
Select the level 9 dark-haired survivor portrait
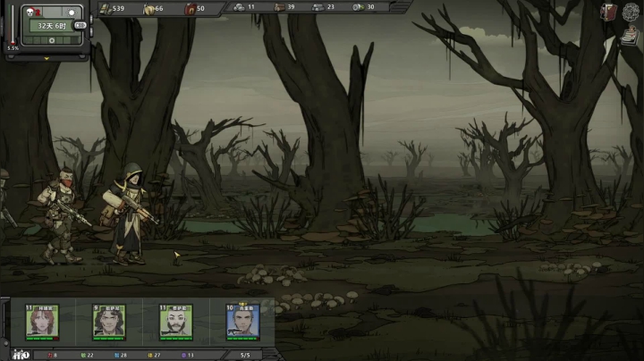[109, 322]
